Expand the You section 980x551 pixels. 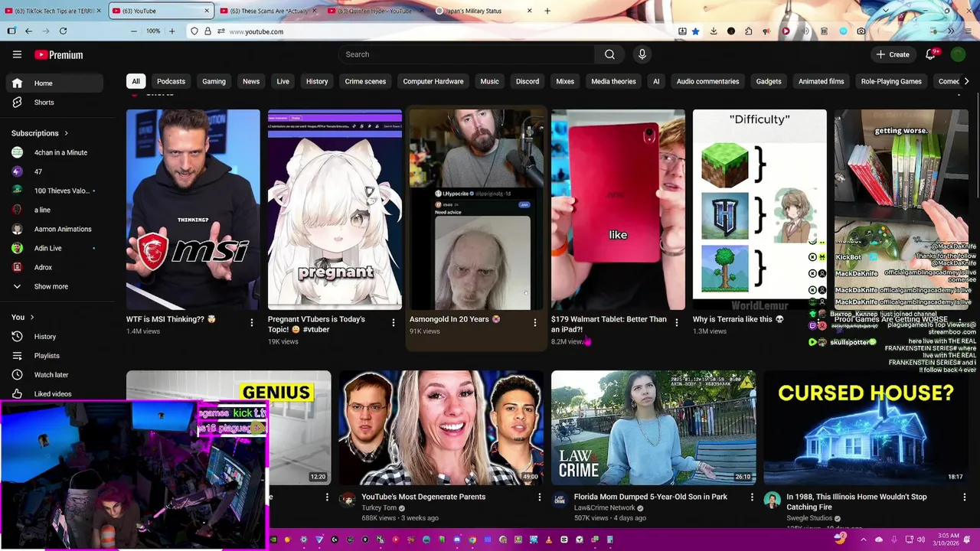(23, 317)
